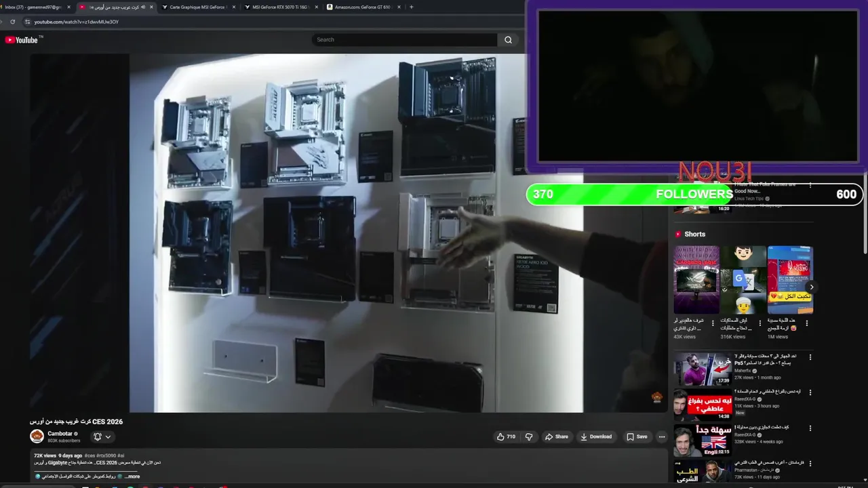Switch to the Gmail Inbox (37) tab
This screenshot has width=868, height=488.
34,7
